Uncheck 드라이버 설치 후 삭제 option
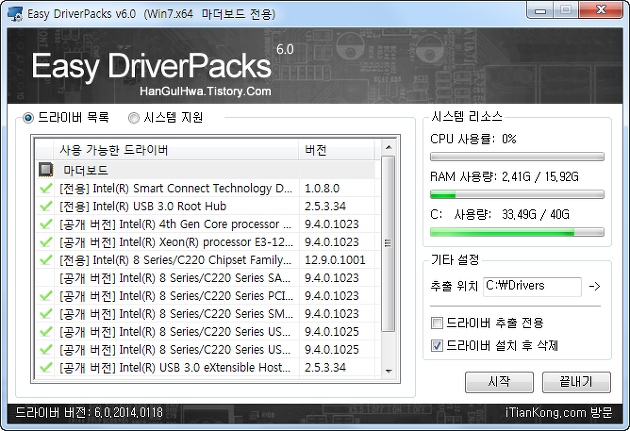Screen dimensions: 630x431 pyautogui.click(x=437, y=345)
